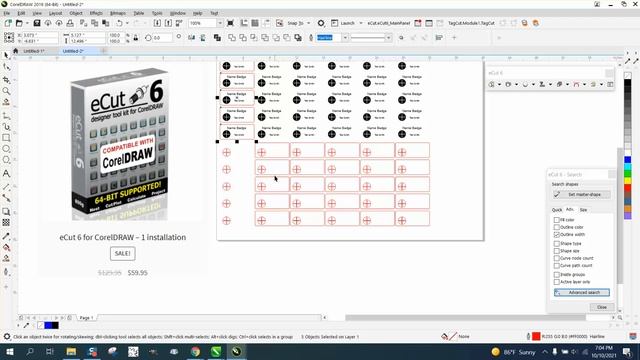This screenshot has height=360, width=640.
Task: Click the blue swatch in color palette
Action: [x=628, y=160]
